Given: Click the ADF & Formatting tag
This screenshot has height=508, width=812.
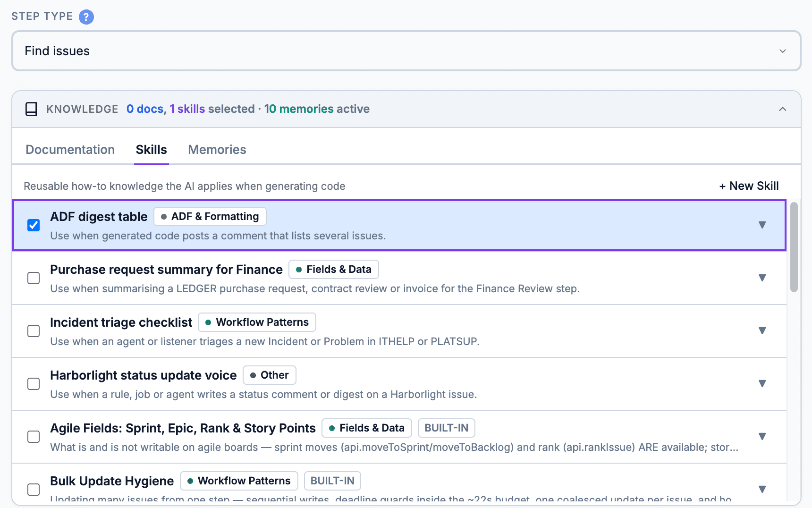Looking at the screenshot, I should click(x=210, y=217).
